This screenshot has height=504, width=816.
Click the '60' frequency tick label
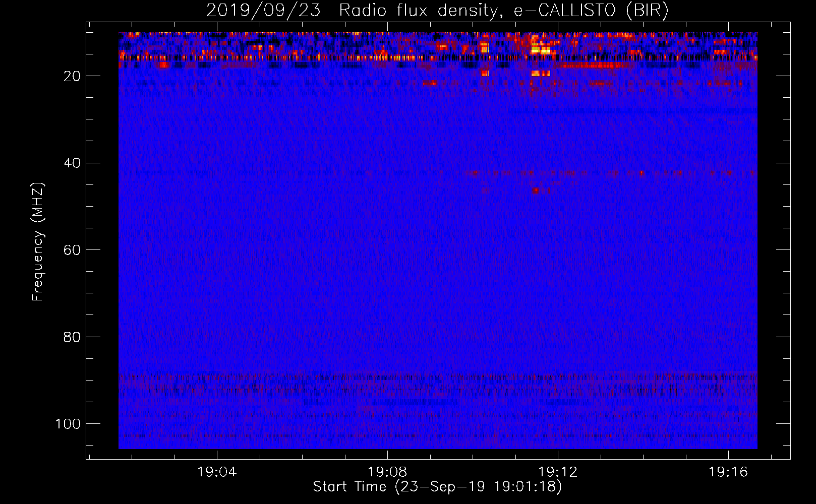[72, 250]
